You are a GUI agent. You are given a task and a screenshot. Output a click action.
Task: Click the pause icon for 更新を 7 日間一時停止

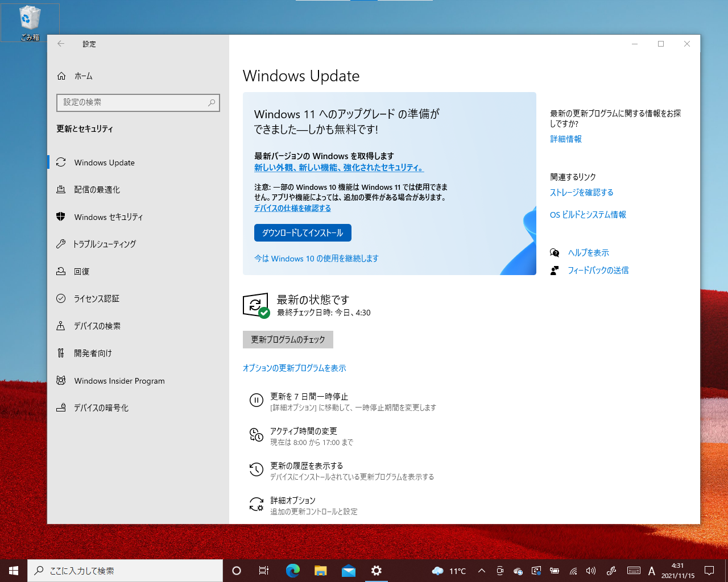click(x=256, y=401)
